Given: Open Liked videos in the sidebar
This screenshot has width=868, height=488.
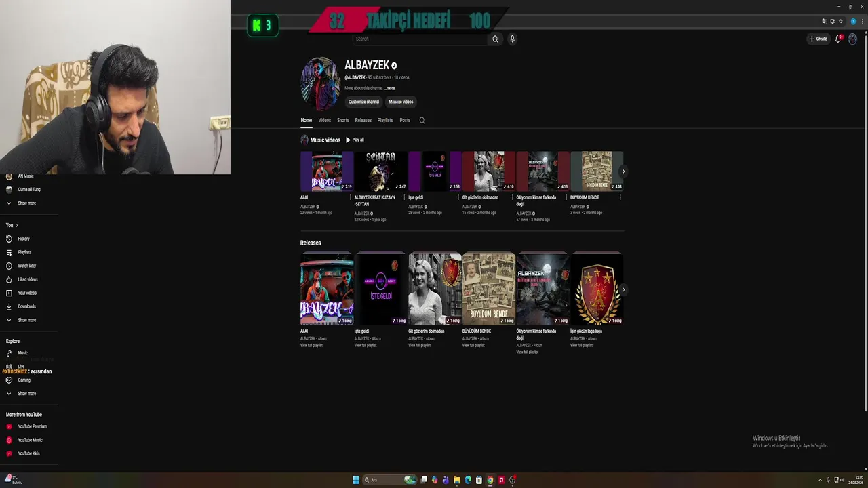Looking at the screenshot, I should click(28, 279).
